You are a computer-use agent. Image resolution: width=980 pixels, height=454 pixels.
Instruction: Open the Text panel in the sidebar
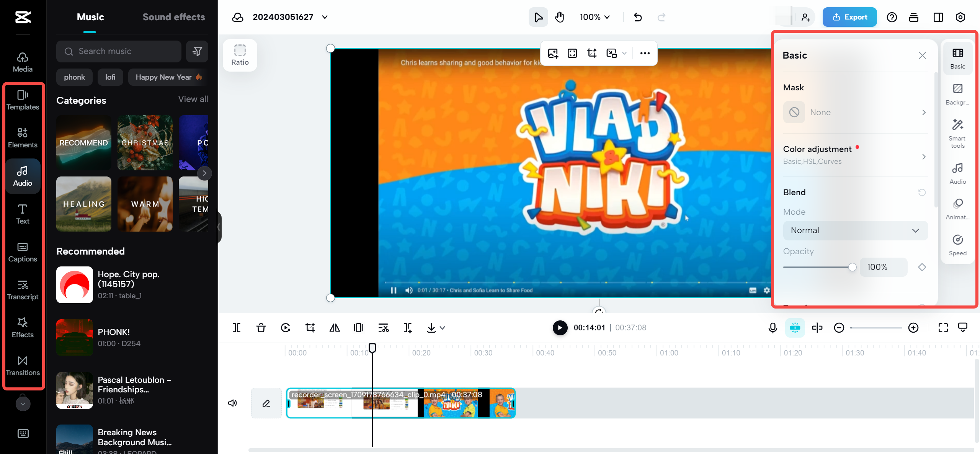tap(23, 214)
